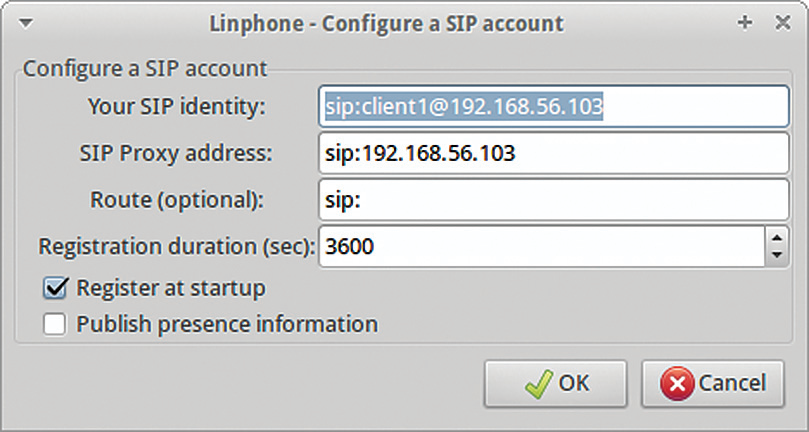Viewport: 809px width, 432px height.
Task: Open the window menu arrow in title bar
Action: tap(26, 24)
